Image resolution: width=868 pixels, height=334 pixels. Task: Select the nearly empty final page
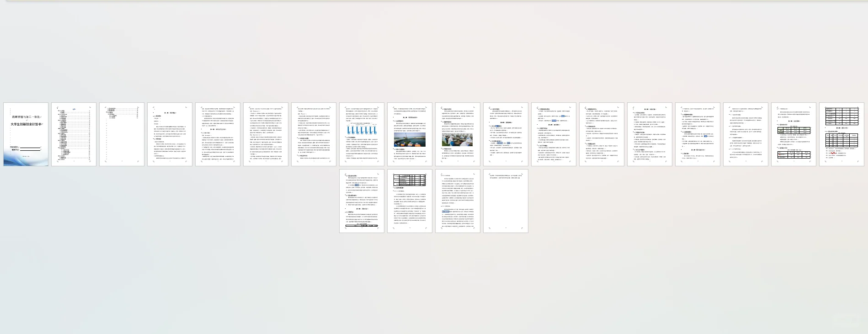pos(506,201)
